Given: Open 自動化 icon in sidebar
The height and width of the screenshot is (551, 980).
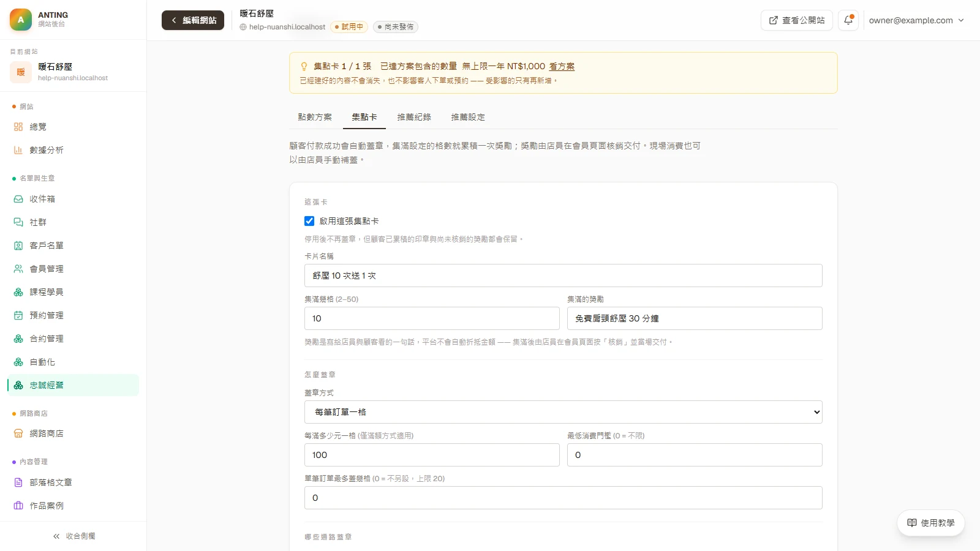Looking at the screenshot, I should (x=18, y=362).
